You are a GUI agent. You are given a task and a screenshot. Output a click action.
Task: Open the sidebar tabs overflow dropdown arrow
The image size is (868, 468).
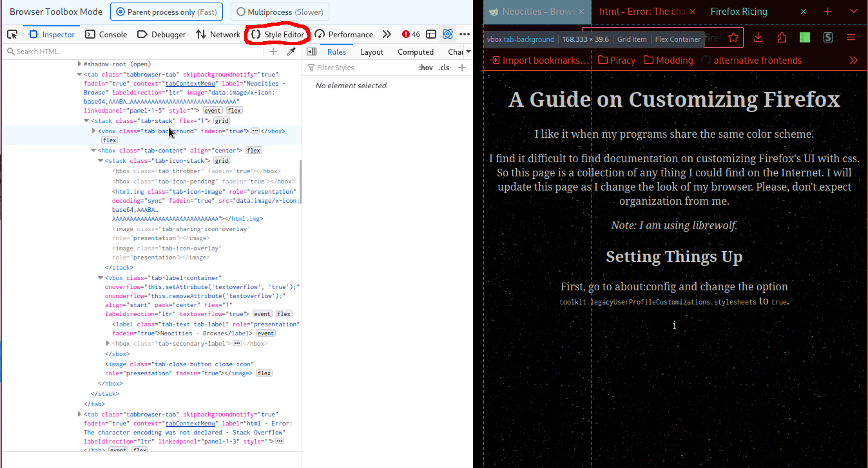[x=468, y=51]
